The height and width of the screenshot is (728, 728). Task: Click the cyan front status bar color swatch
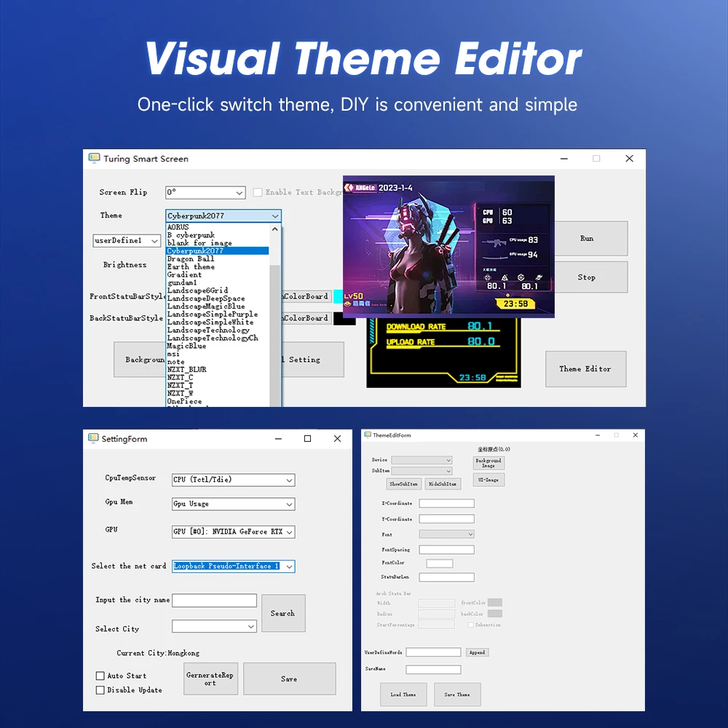point(339,296)
